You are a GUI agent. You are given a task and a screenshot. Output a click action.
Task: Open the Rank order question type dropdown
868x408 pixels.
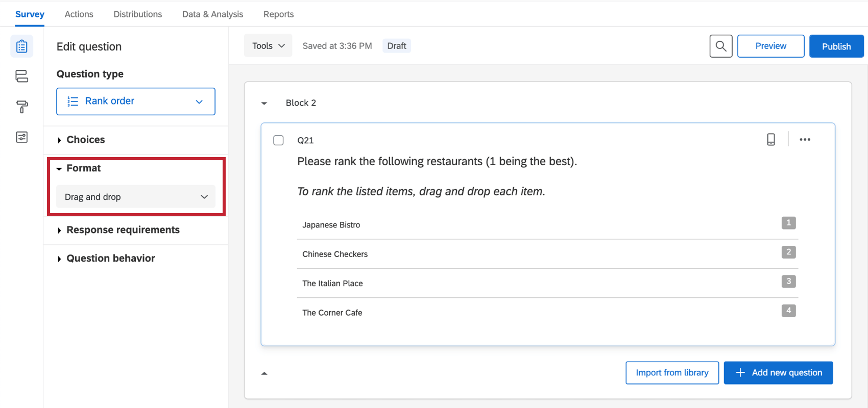point(135,101)
